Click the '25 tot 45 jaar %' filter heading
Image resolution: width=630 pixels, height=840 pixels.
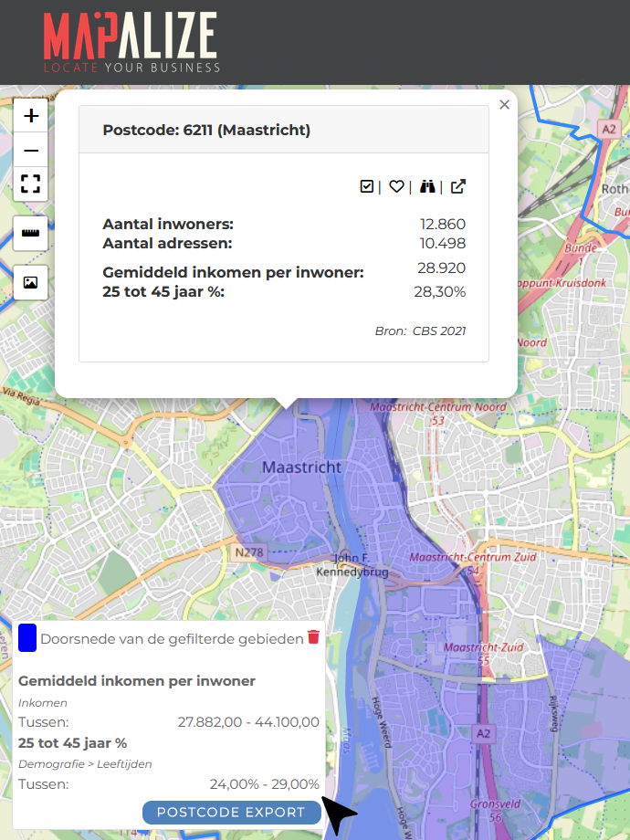point(72,743)
